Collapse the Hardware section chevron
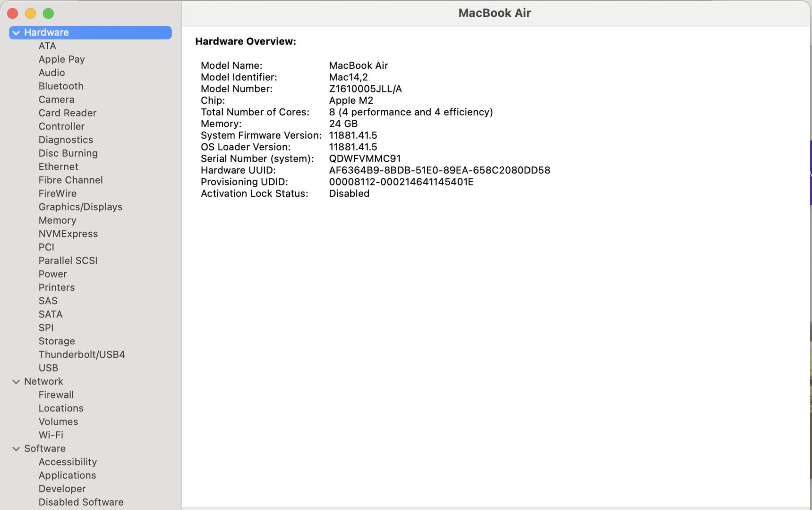This screenshot has height=510, width=812. point(16,33)
